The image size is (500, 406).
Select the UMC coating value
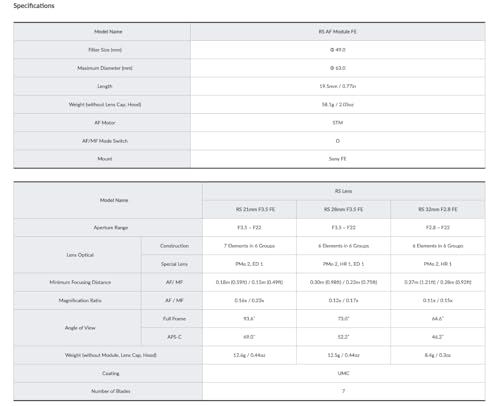click(x=343, y=373)
